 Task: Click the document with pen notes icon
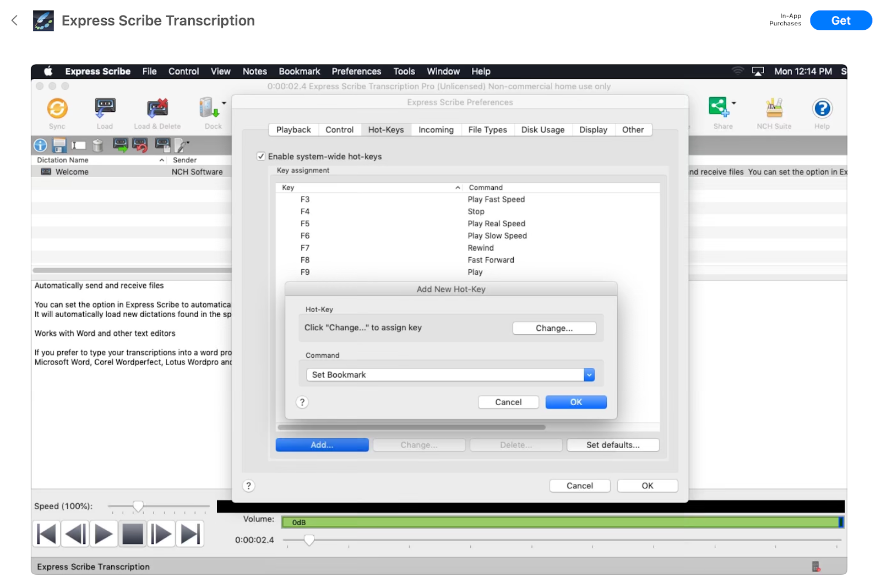click(x=181, y=145)
